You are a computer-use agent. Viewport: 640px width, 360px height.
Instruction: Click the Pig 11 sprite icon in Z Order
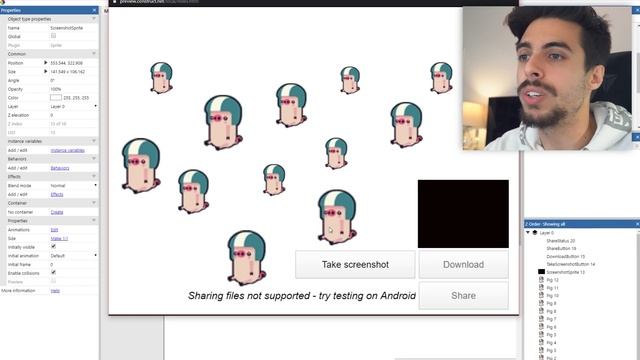pyautogui.click(x=541, y=288)
